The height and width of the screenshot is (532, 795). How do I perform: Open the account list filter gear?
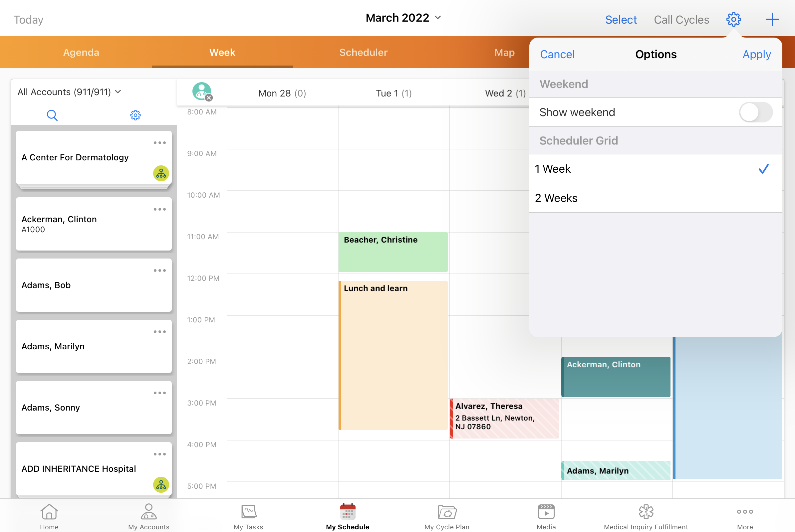coord(135,115)
